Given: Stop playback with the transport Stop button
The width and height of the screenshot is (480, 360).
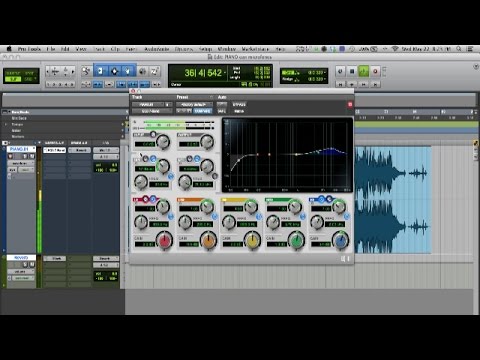Looking at the screenshot, I should 352,71.
